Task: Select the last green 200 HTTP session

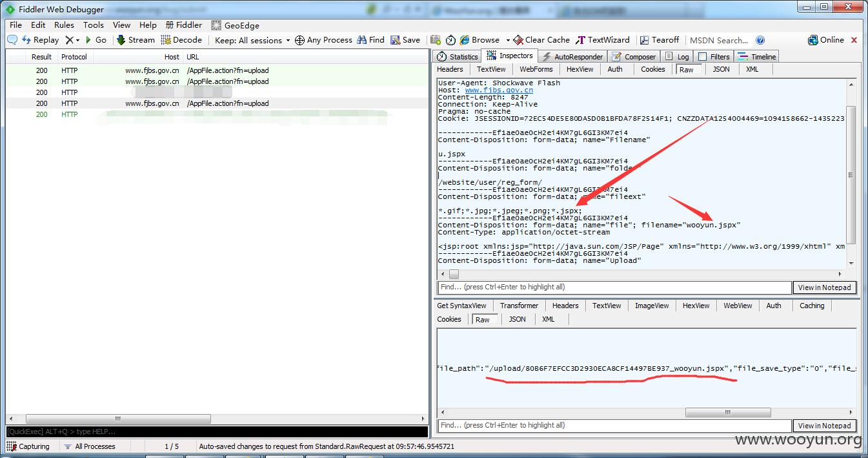Action: 216,114
